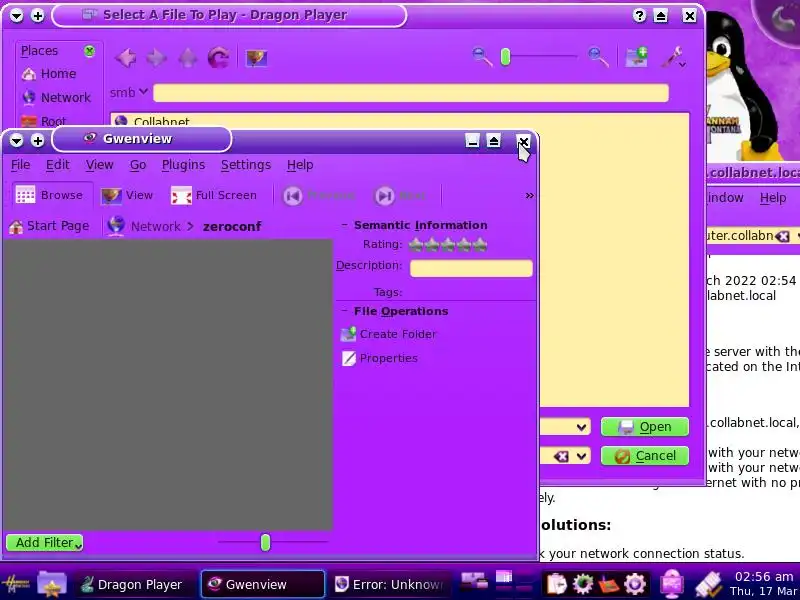Click the Add Filter button
Screen dimensions: 800x600
point(44,542)
